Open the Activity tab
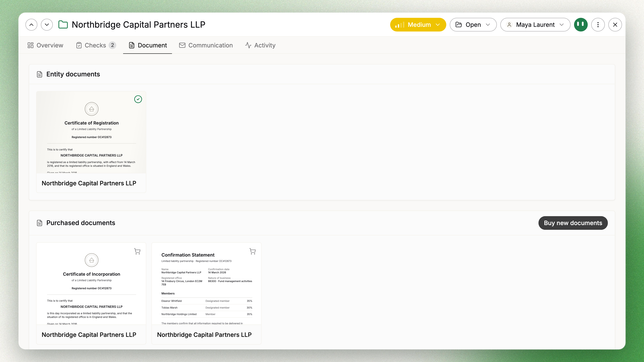 [x=260, y=45]
